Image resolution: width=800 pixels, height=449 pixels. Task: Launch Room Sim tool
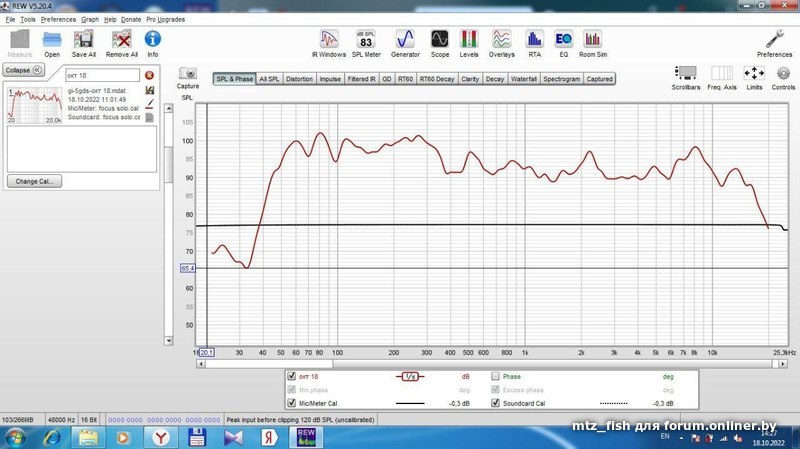(593, 40)
